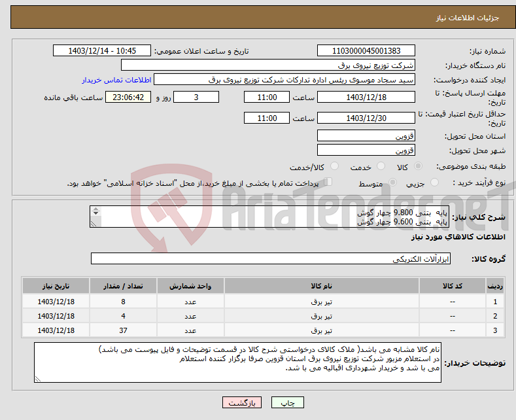The width and height of the screenshot is (516, 420).
Task: Click the response deadline date 1403/12/18 field
Action: [x=366, y=97]
